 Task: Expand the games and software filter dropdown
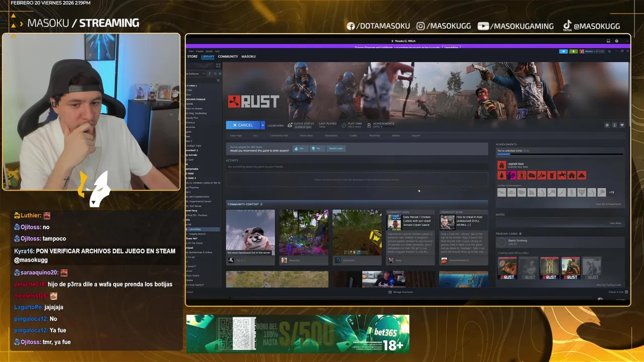(x=203, y=73)
